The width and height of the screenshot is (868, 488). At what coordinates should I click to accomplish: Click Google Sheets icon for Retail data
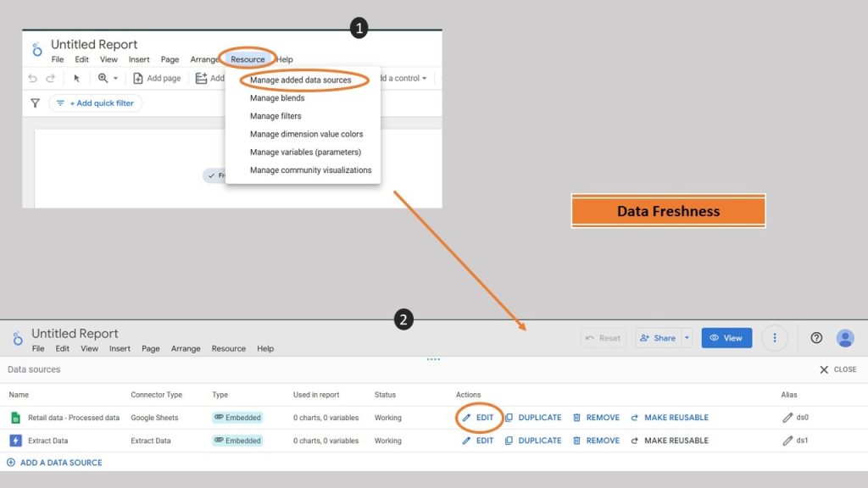[15, 418]
